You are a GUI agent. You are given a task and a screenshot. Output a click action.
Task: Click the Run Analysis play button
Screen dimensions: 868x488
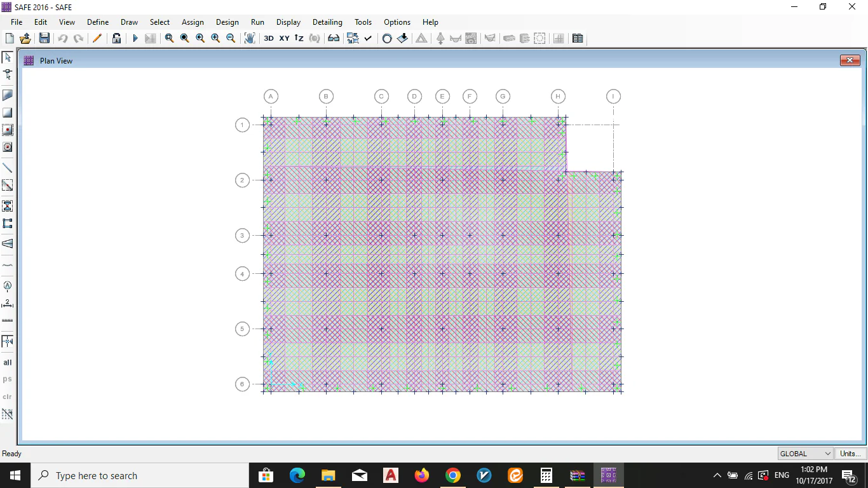coord(135,38)
